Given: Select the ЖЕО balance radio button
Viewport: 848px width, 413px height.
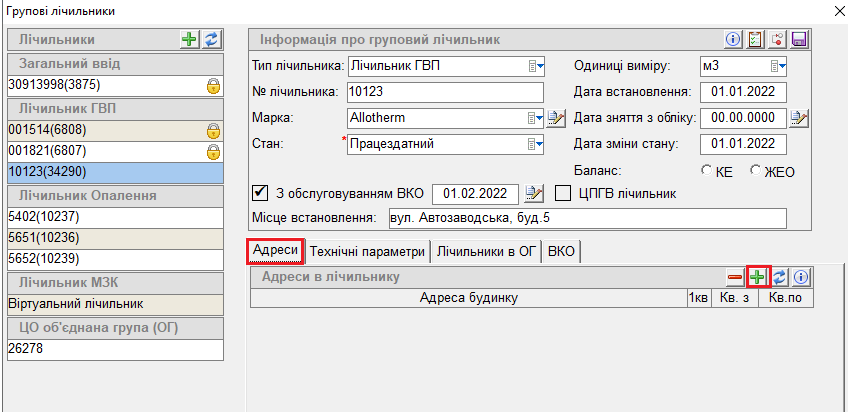Looking at the screenshot, I should point(755,171).
